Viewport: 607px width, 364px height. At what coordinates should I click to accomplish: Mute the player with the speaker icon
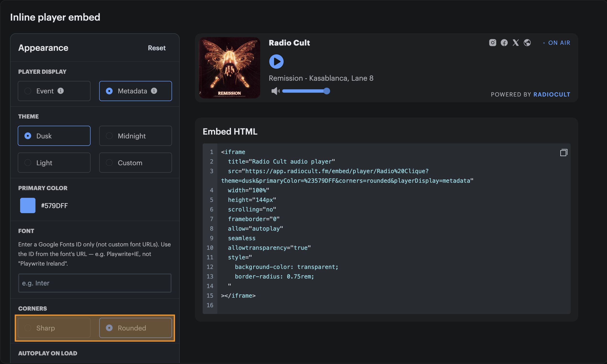[275, 91]
